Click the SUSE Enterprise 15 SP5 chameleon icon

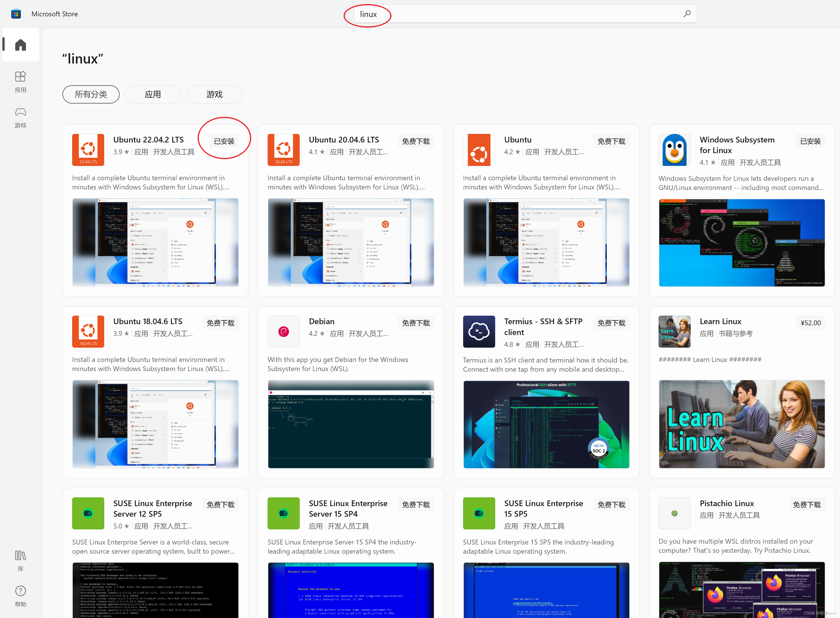(x=479, y=513)
